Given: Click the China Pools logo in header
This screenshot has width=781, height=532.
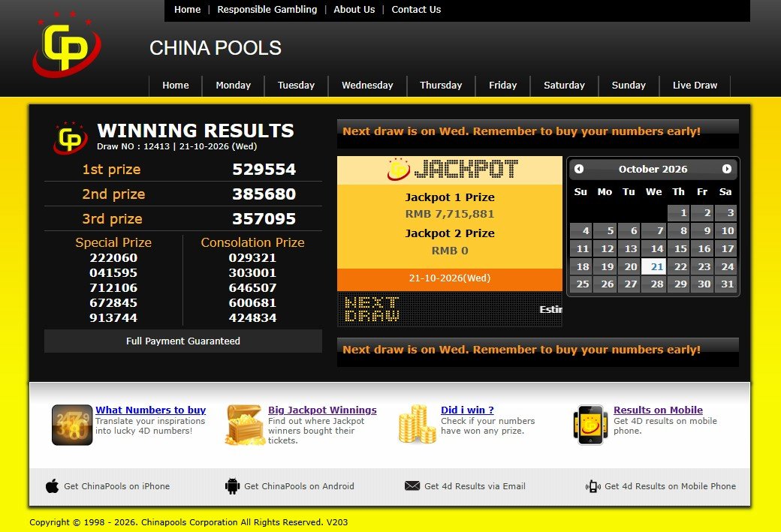Looking at the screenshot, I should (67, 44).
